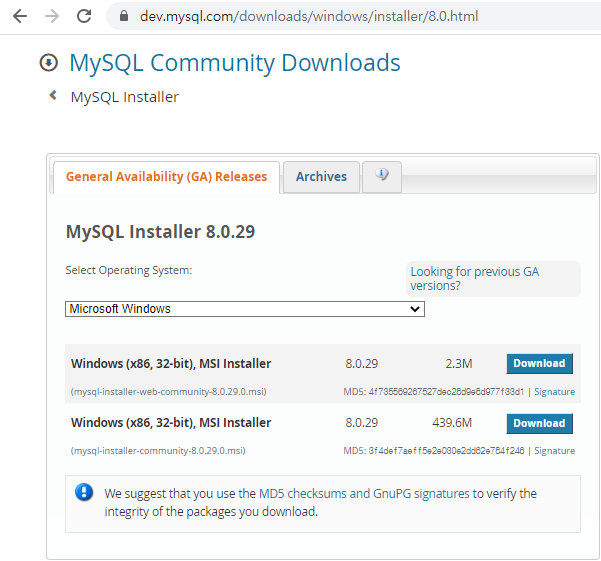Click the MSI Installer title in the 2.3M row
The height and width of the screenshot is (561, 601).
171,364
